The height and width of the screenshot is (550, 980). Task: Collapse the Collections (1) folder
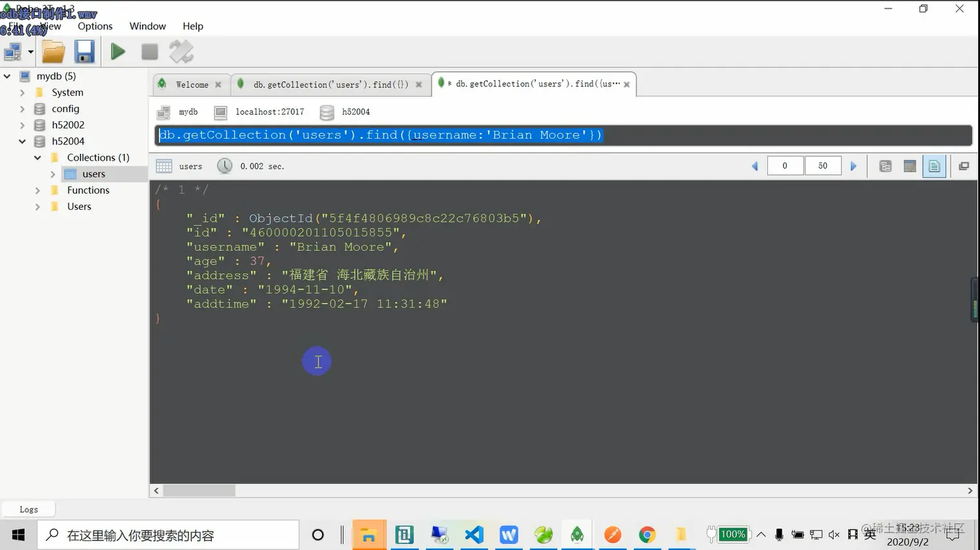click(x=38, y=157)
